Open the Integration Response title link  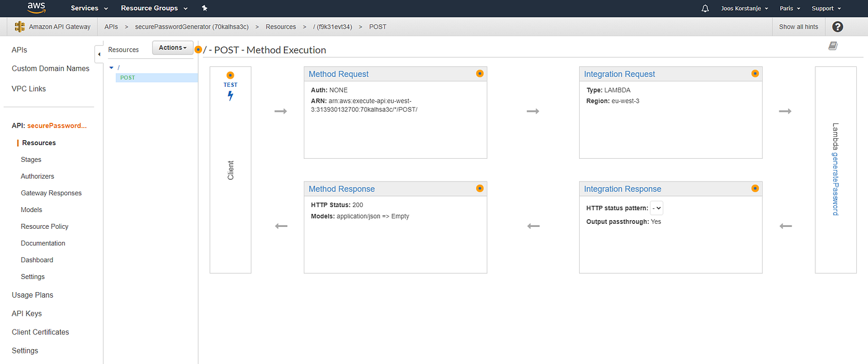coord(622,189)
